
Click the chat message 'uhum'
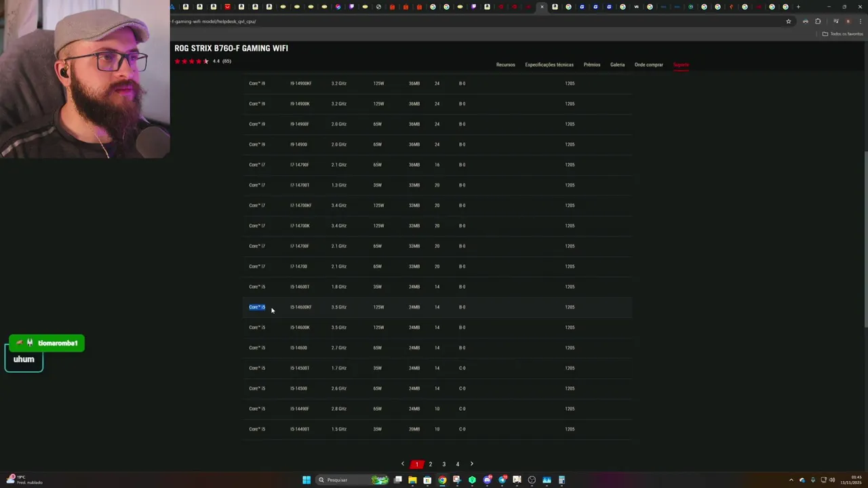[24, 359]
